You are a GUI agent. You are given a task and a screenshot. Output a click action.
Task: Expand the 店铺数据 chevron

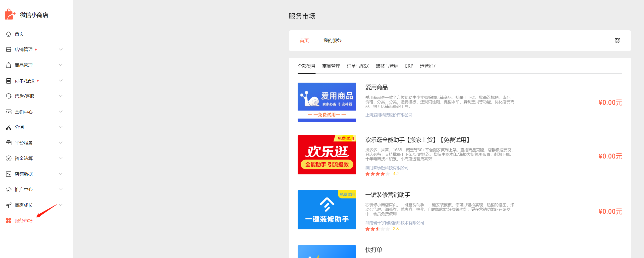point(60,174)
